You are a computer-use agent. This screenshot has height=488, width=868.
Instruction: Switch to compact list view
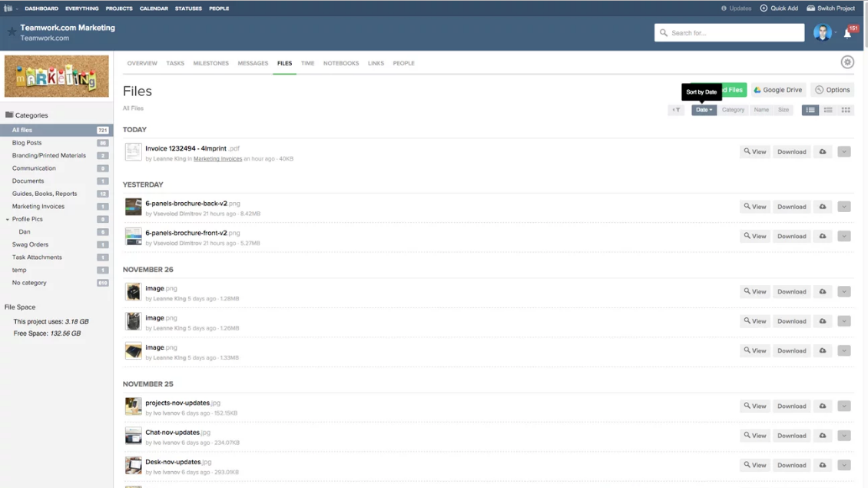tap(827, 110)
